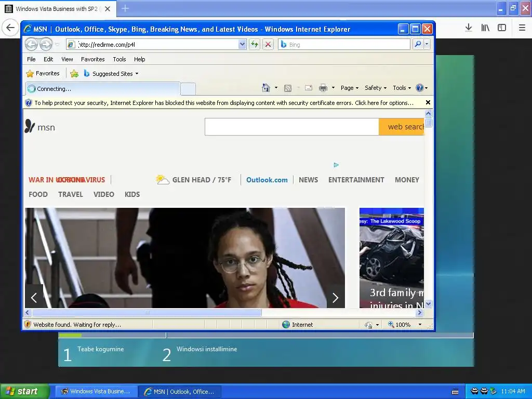Click the Bing search box
The height and width of the screenshot is (399, 532).
pos(344,44)
